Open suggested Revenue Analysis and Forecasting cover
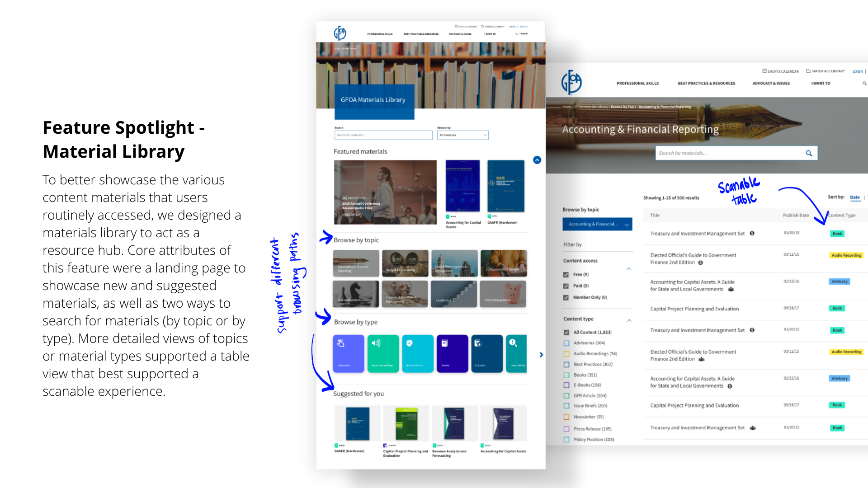Screen dimensions: 868x488 click(x=454, y=423)
